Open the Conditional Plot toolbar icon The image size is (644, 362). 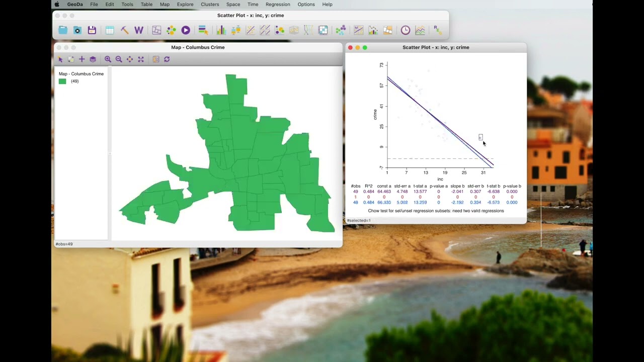tap(323, 30)
